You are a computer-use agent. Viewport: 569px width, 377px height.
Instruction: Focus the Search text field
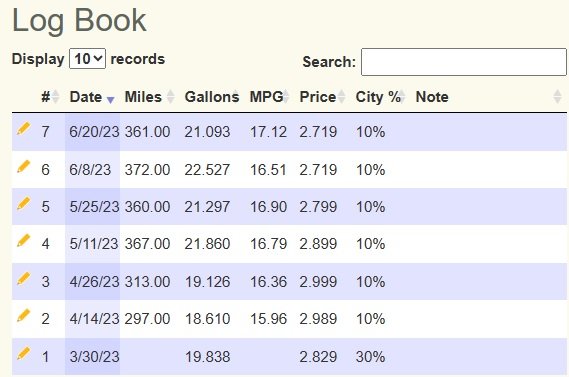coord(464,62)
